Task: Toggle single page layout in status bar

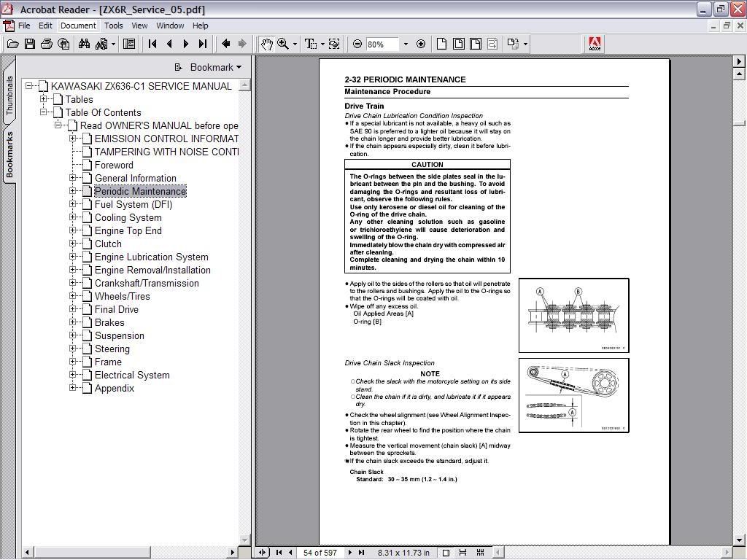Action: click(x=446, y=553)
